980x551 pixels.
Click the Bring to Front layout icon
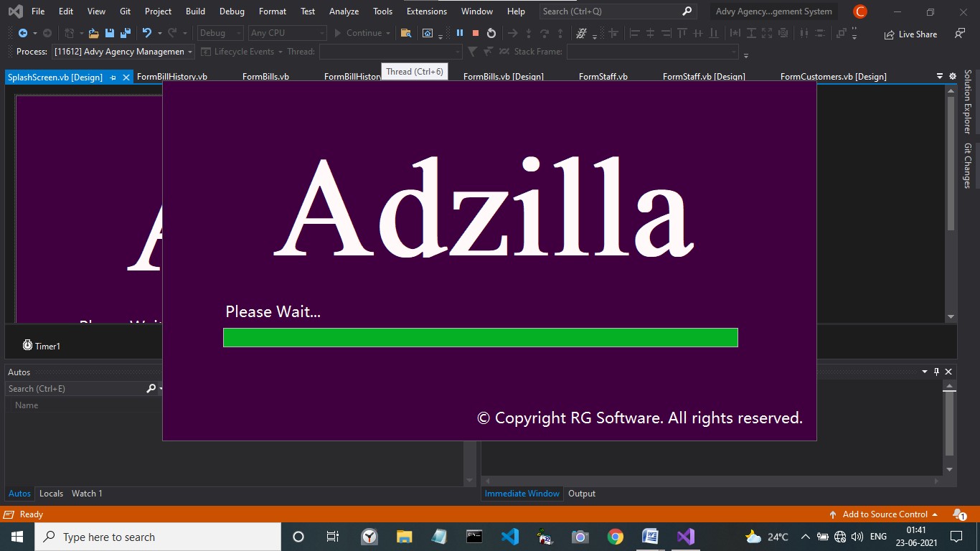click(x=842, y=33)
